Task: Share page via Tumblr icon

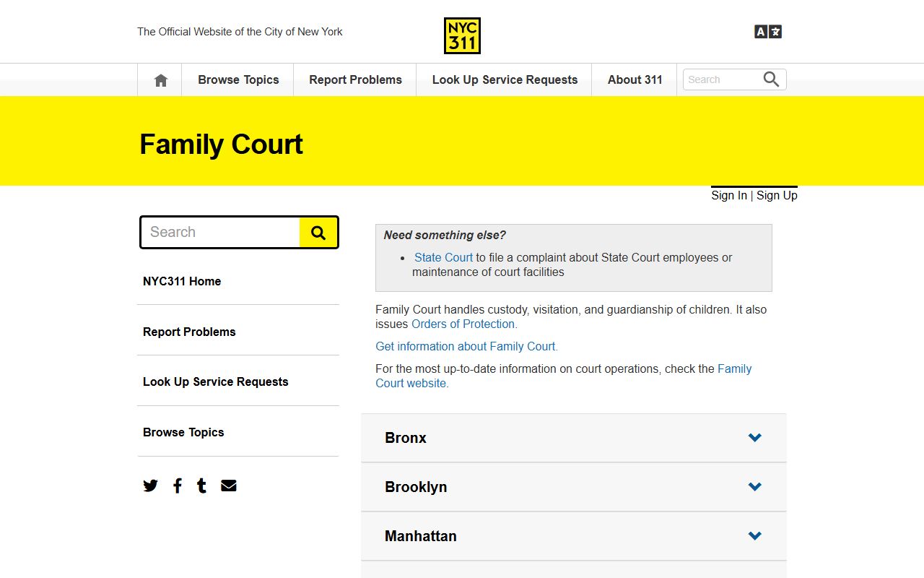Action: pos(201,486)
